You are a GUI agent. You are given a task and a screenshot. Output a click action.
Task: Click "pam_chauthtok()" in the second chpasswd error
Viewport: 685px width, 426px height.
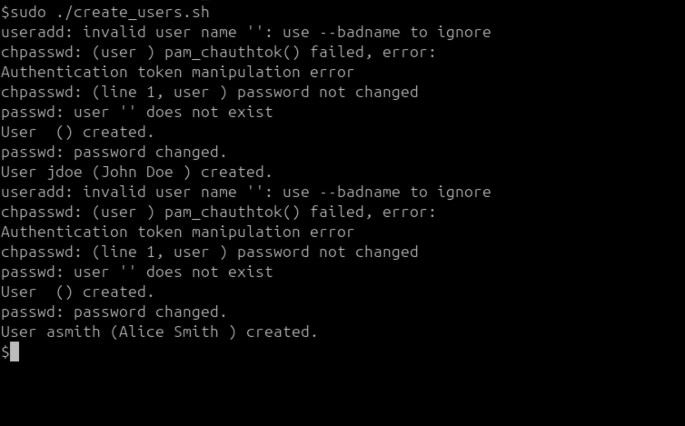point(232,212)
